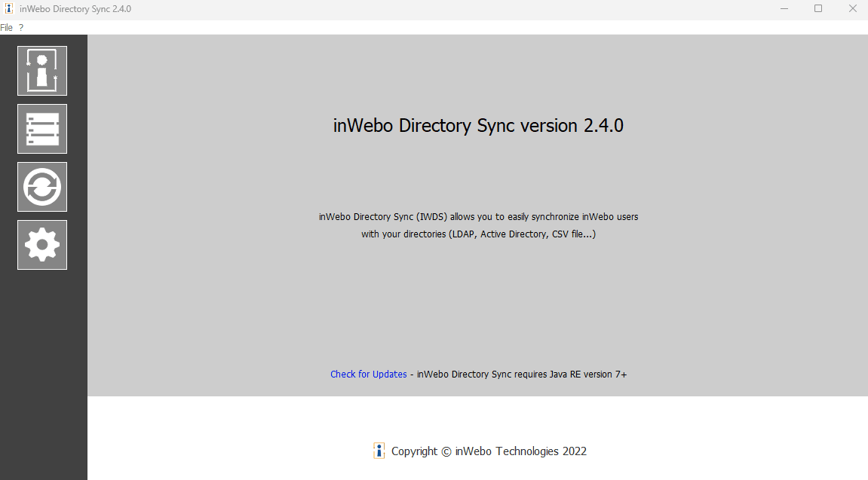The width and height of the screenshot is (868, 480).
Task: Click the 'Copyright © inWebo Technologies 2022' text
Action: pos(489,451)
